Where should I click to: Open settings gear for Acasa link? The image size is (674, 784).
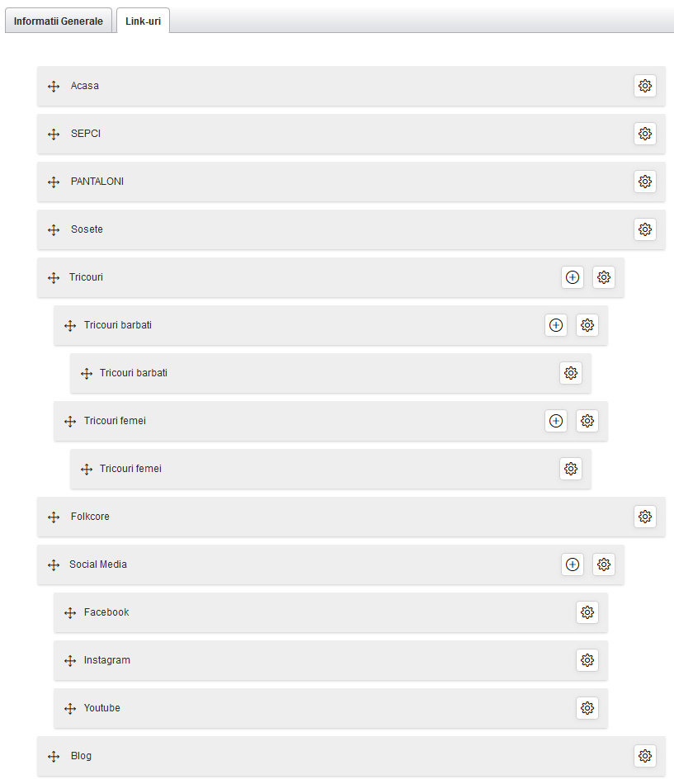click(x=645, y=86)
